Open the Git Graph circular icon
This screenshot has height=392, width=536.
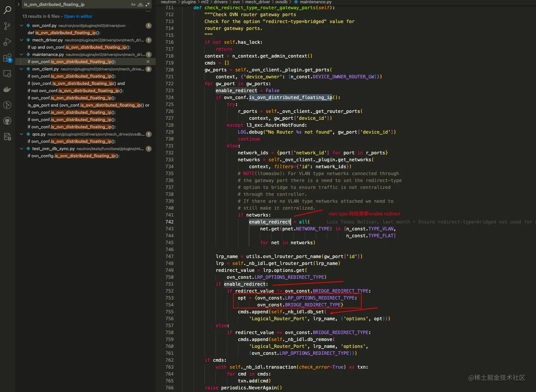[7, 105]
